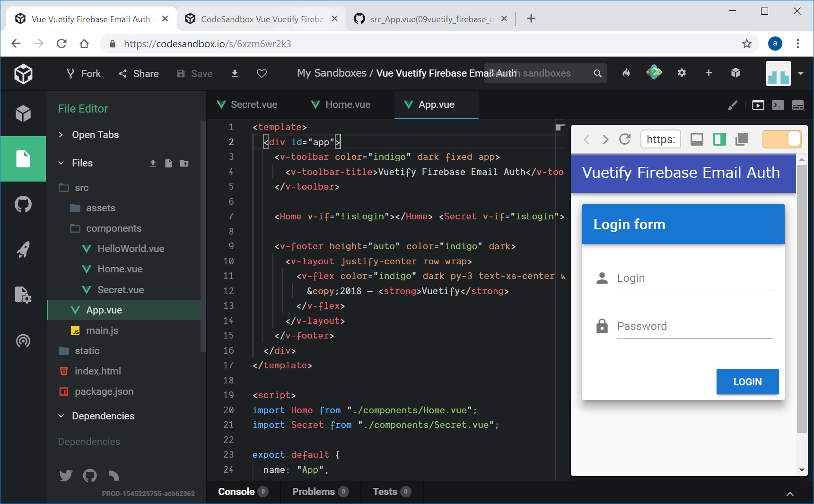
Task: Like the sandbox with the heart icon
Action: coord(262,73)
